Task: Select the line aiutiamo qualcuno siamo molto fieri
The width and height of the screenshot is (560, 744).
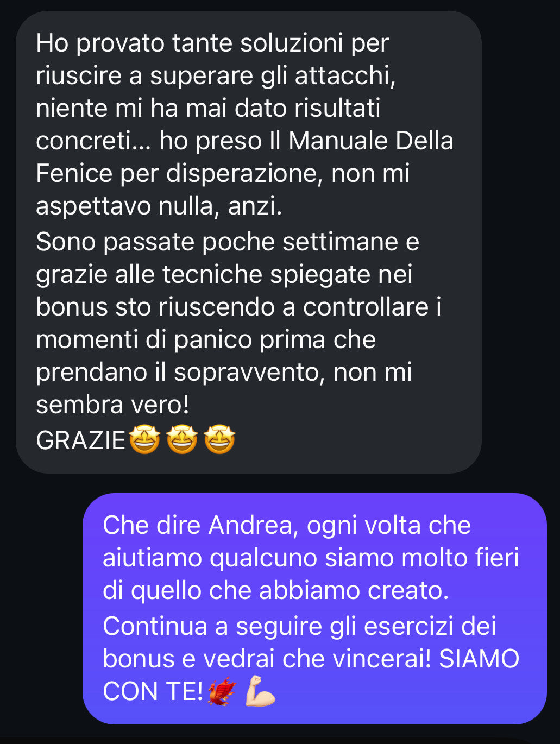Action: coord(311,558)
